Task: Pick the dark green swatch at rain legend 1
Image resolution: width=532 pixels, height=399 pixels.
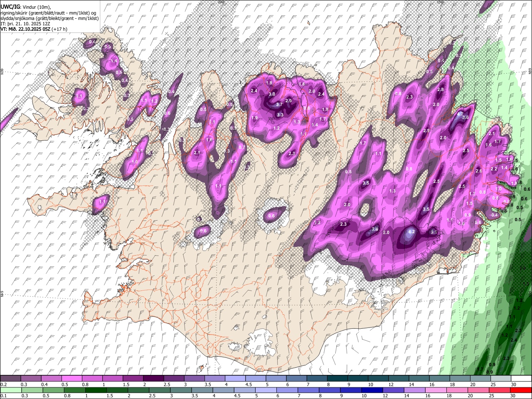Action: coord(95,390)
